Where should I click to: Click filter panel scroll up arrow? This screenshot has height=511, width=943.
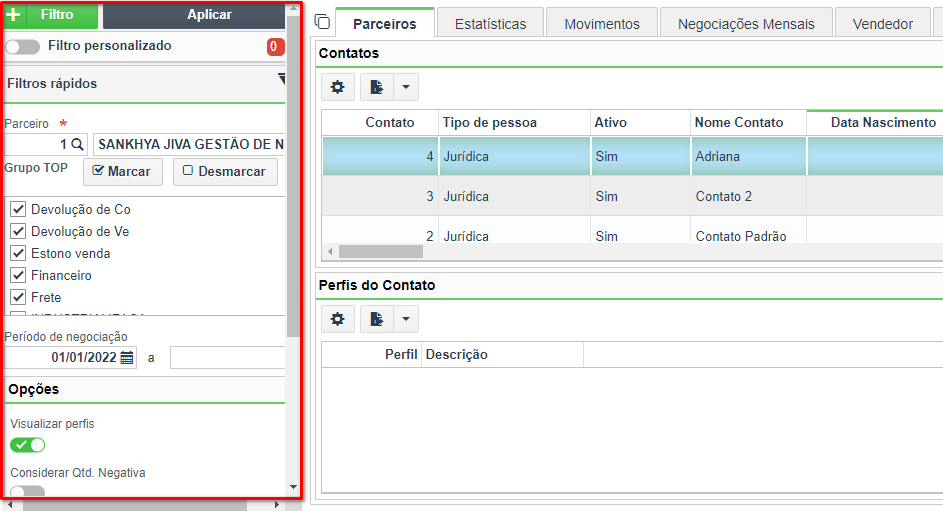pyautogui.click(x=293, y=8)
